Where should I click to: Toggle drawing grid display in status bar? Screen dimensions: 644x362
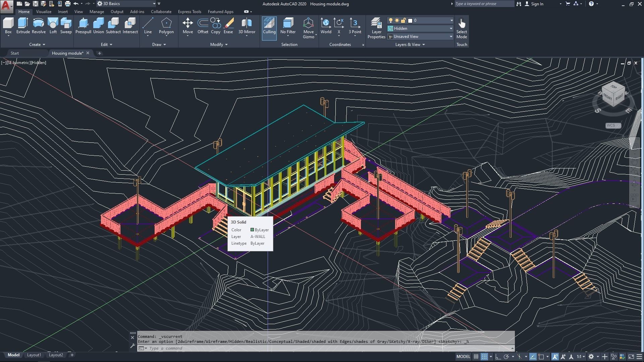476,357
